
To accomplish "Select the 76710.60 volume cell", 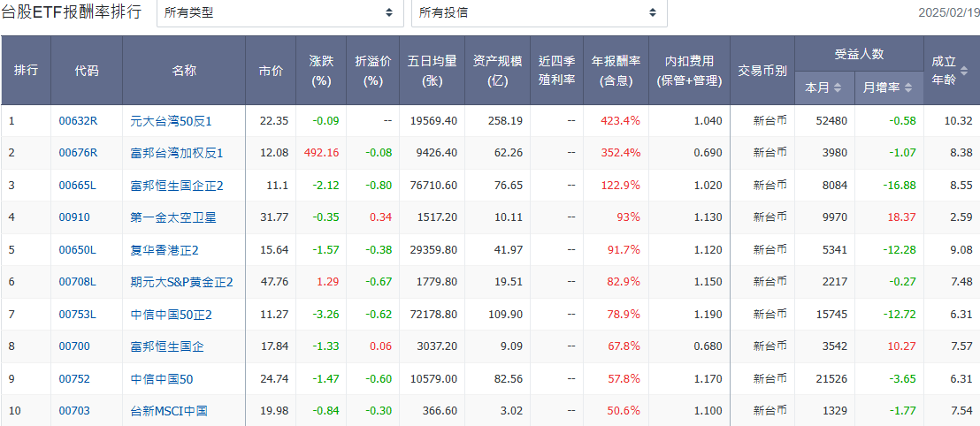I will tap(433, 186).
